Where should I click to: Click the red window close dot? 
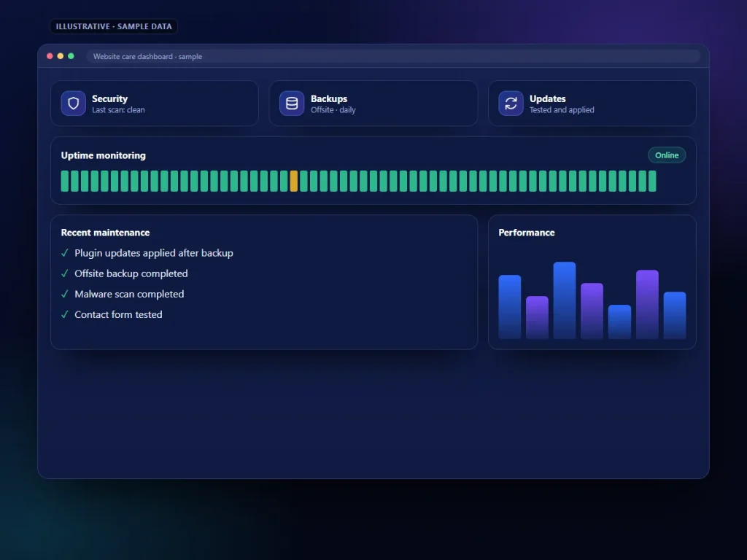click(x=50, y=56)
